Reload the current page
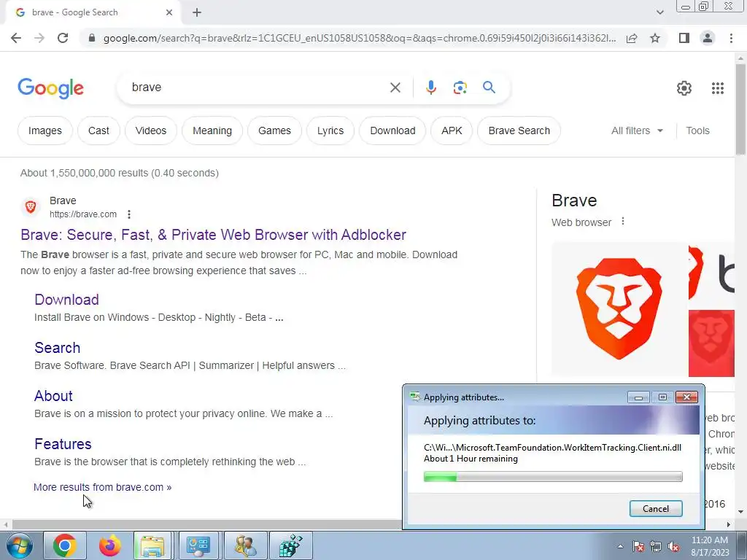Image resolution: width=747 pixels, height=560 pixels. 63,38
